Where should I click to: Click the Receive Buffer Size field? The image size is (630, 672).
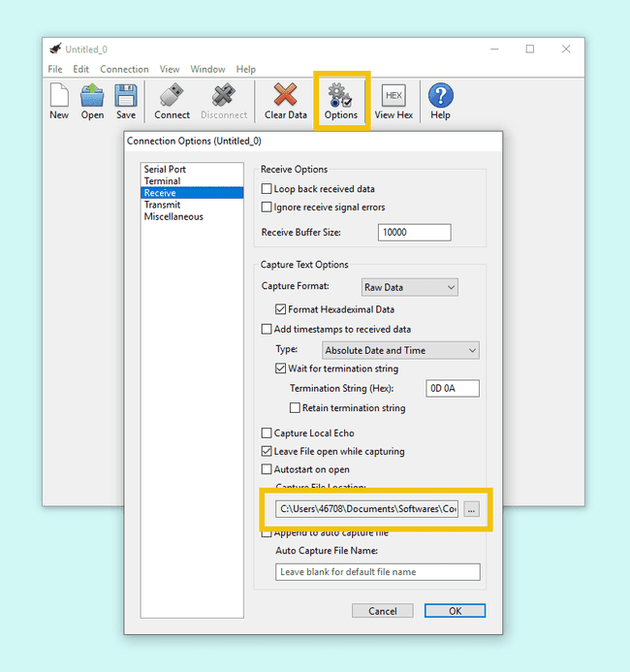[414, 233]
